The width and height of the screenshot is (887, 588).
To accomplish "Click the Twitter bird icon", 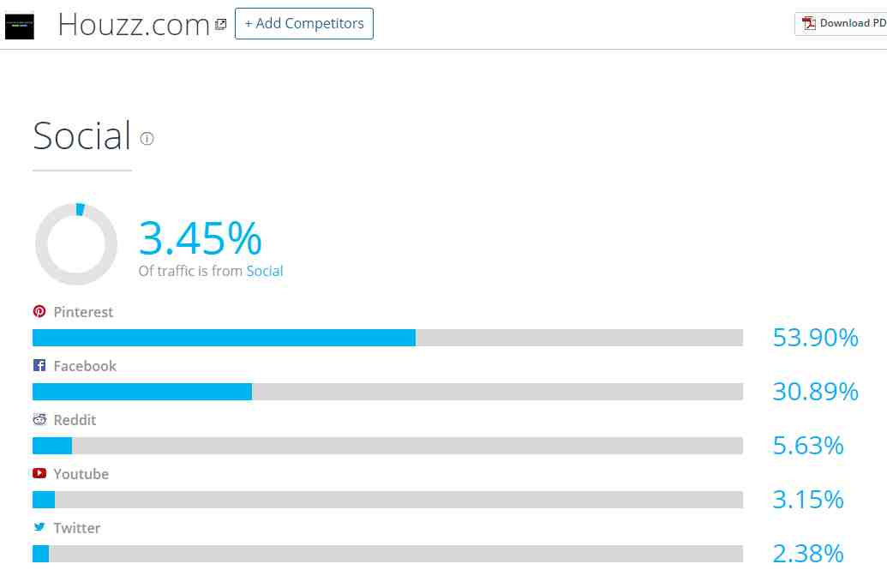I will (39, 527).
